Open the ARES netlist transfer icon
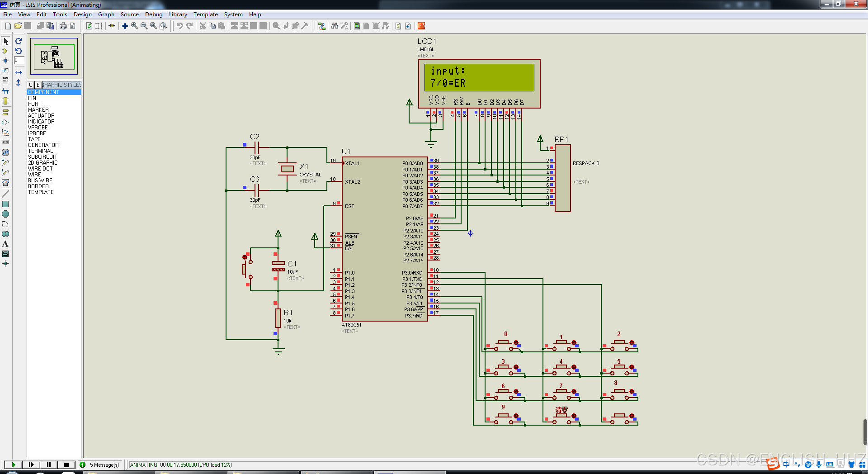Viewport: 868px width, 474px height. coord(421,26)
